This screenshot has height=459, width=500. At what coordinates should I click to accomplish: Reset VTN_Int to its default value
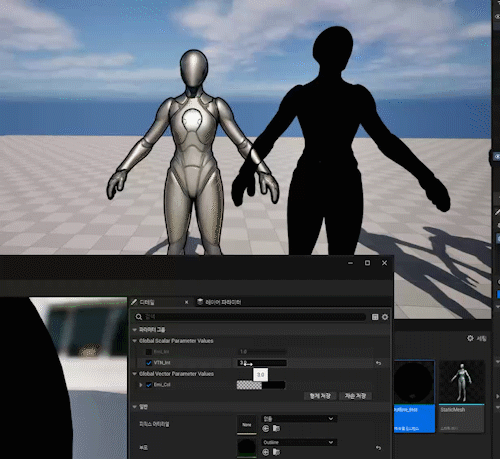point(378,363)
